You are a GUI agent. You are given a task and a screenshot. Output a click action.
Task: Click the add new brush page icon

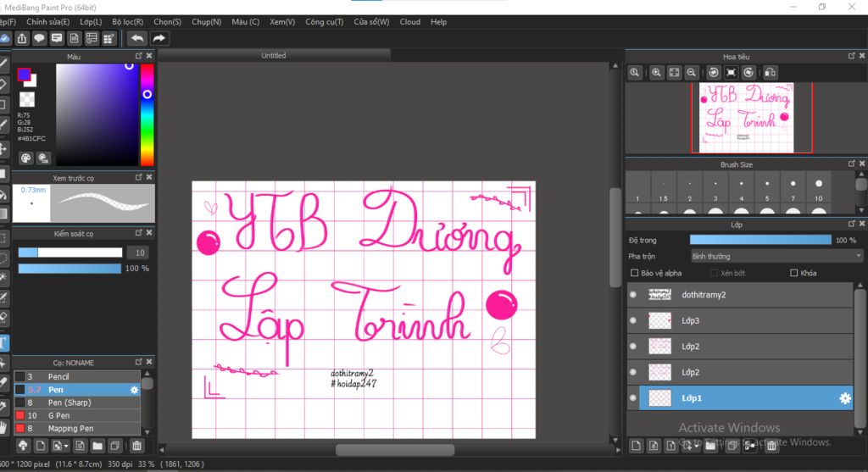pos(41,446)
